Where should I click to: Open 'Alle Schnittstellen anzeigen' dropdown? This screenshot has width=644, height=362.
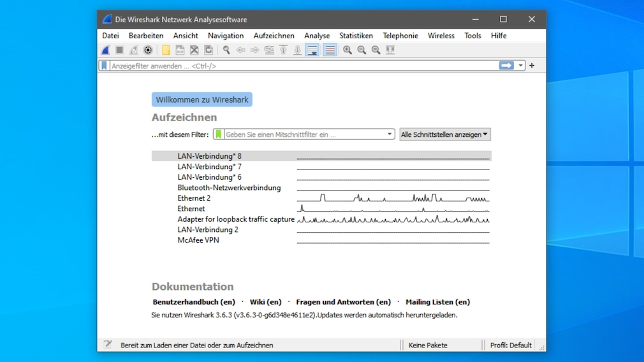tap(444, 134)
